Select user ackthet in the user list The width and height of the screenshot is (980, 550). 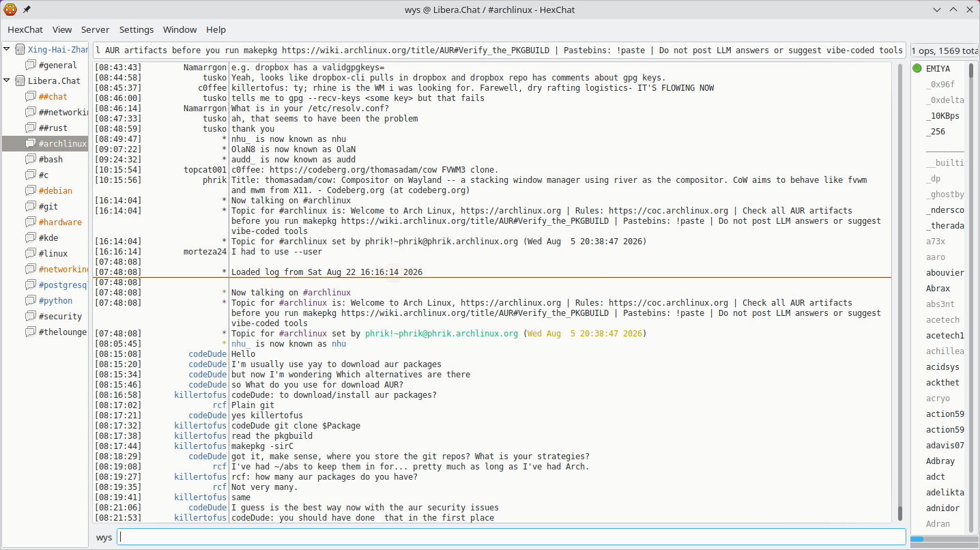coord(942,383)
